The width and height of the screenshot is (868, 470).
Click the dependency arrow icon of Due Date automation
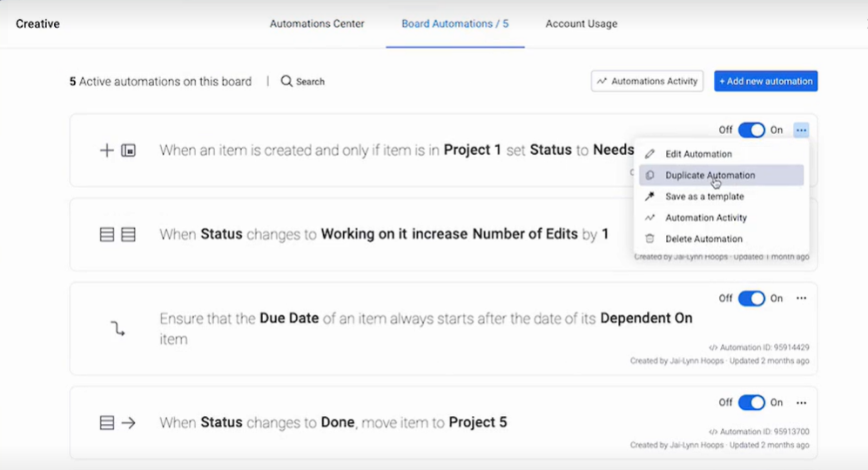118,328
